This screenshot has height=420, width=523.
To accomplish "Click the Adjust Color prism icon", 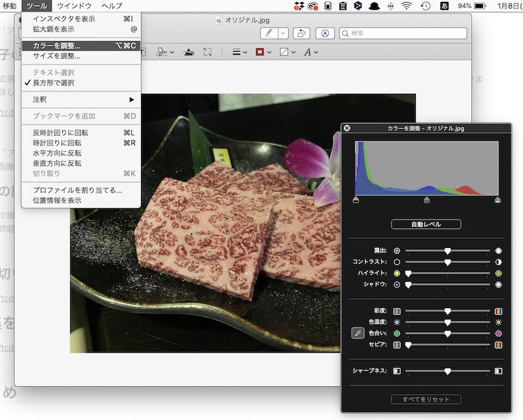I will 188,52.
